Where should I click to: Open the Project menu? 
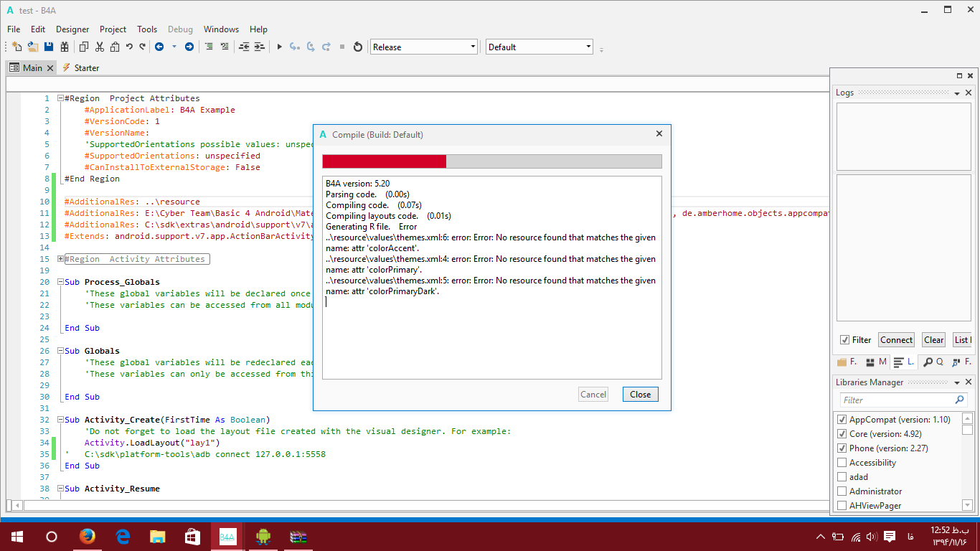(113, 29)
